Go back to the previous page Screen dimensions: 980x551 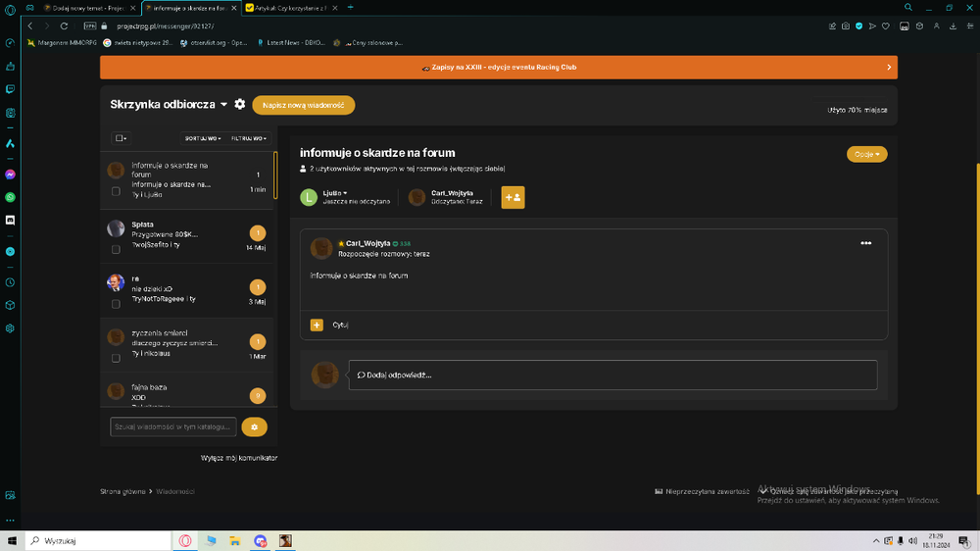point(30,26)
